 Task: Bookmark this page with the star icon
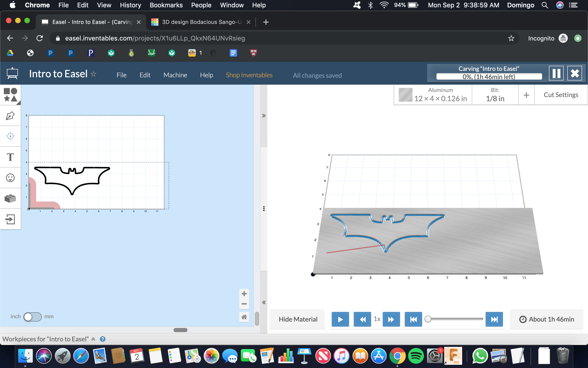[511, 38]
